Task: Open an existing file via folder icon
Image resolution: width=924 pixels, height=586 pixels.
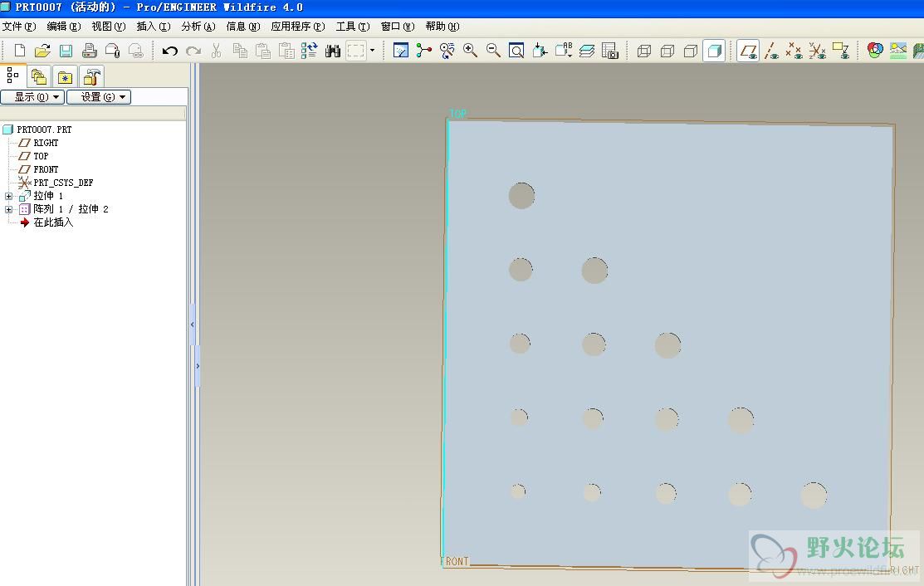Action: pos(42,51)
